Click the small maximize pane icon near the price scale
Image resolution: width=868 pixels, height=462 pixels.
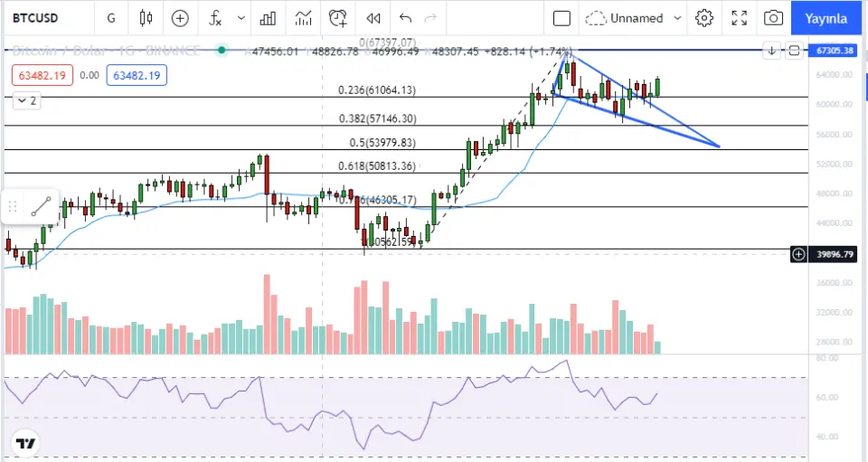pos(794,51)
